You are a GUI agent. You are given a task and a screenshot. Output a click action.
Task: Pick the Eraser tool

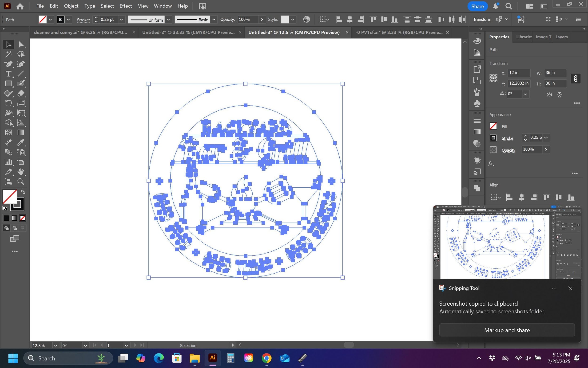(x=21, y=93)
